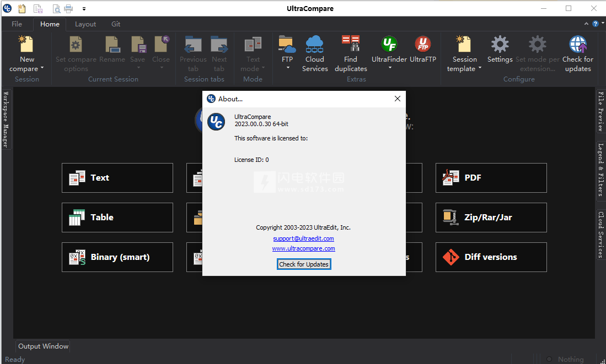
Task: Click Check for updates ribbon icon
Action: [578, 44]
